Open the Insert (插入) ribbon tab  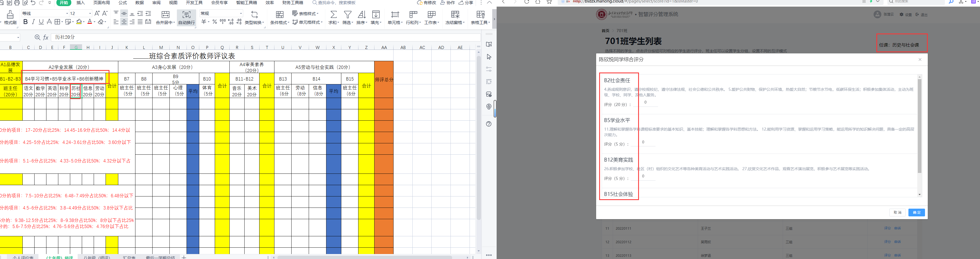[x=81, y=3]
